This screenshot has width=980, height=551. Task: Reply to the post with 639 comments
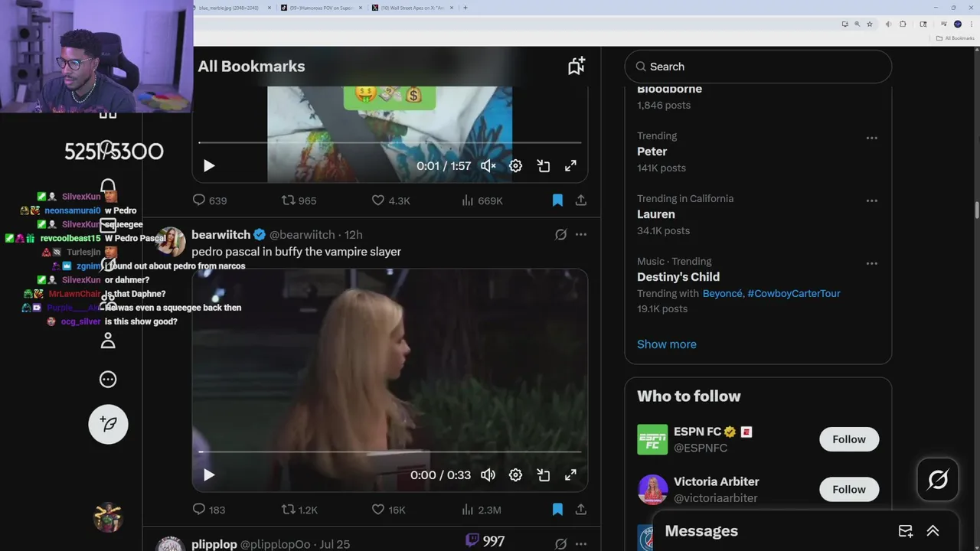point(209,201)
